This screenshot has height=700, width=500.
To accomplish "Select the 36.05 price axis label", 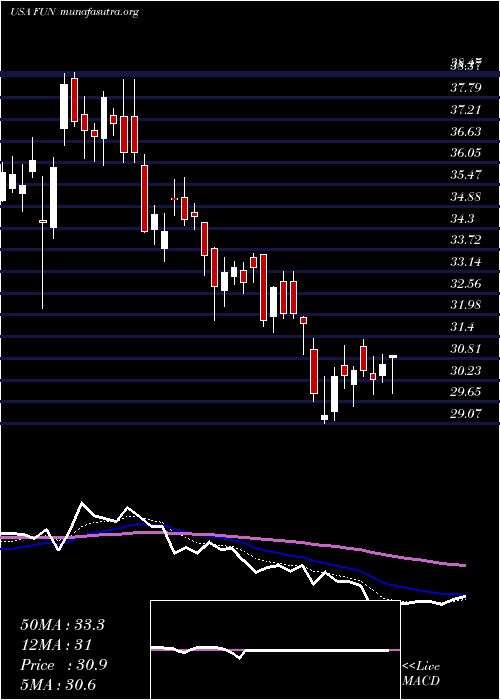I will pyautogui.click(x=466, y=153).
